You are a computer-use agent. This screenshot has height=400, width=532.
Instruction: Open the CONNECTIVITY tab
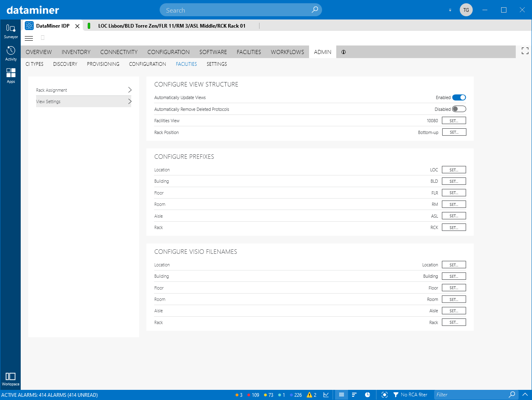[119, 52]
